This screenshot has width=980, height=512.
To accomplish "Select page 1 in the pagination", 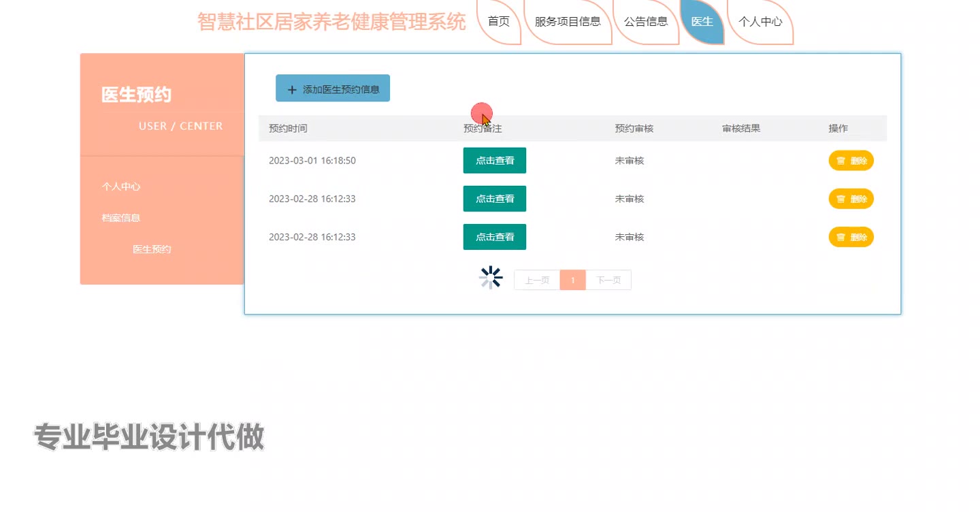I will [573, 281].
